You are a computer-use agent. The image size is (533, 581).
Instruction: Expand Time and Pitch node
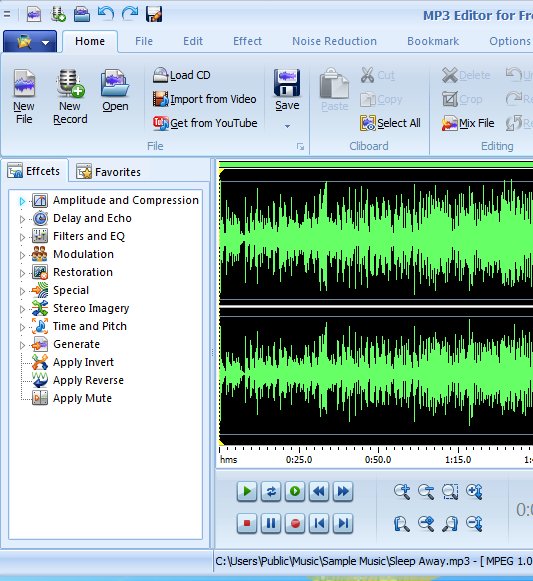[22, 327]
